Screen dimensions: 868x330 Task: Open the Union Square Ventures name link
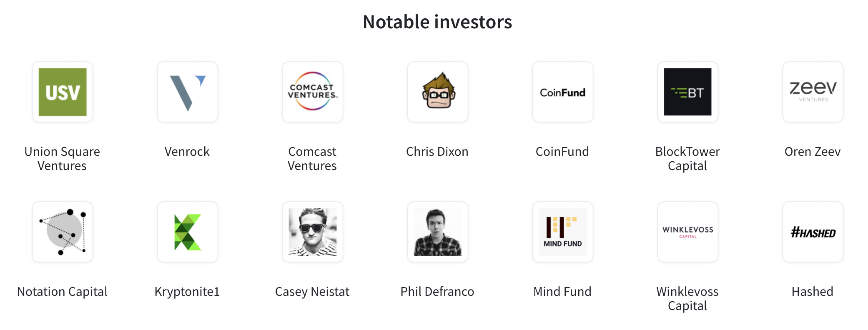(x=62, y=159)
